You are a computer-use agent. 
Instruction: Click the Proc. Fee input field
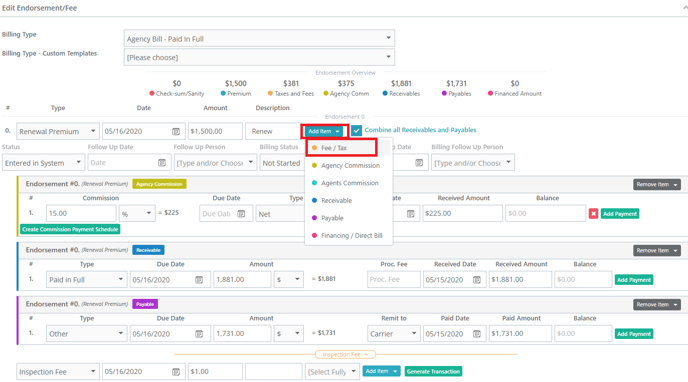[x=394, y=280]
